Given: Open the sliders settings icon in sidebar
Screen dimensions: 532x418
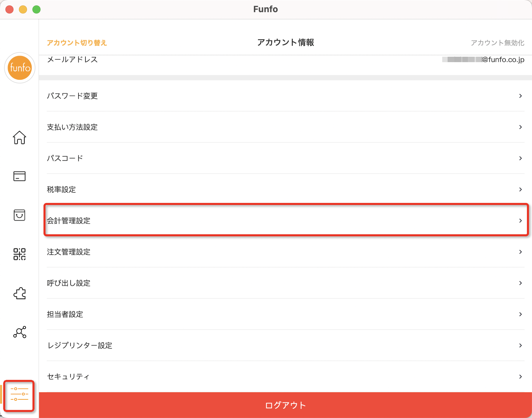Looking at the screenshot, I should [x=19, y=394].
